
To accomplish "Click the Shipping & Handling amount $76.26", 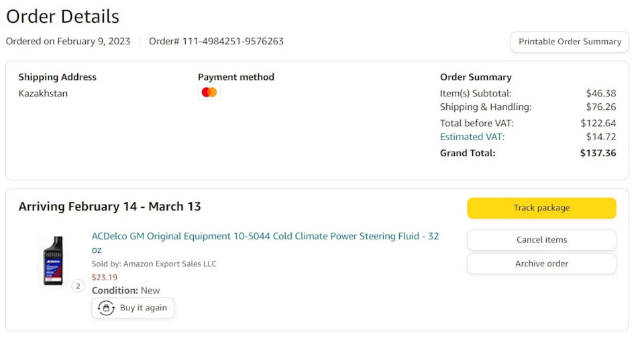I will coord(600,107).
